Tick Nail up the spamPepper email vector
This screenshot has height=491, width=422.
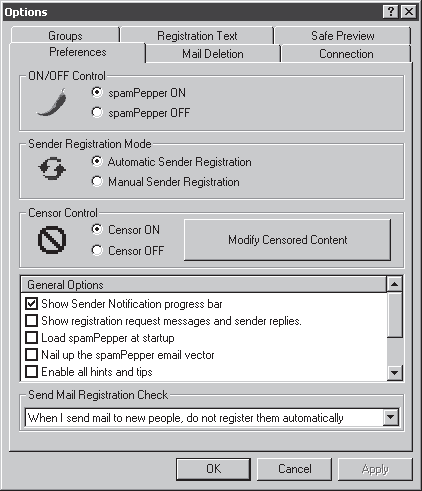click(31, 355)
